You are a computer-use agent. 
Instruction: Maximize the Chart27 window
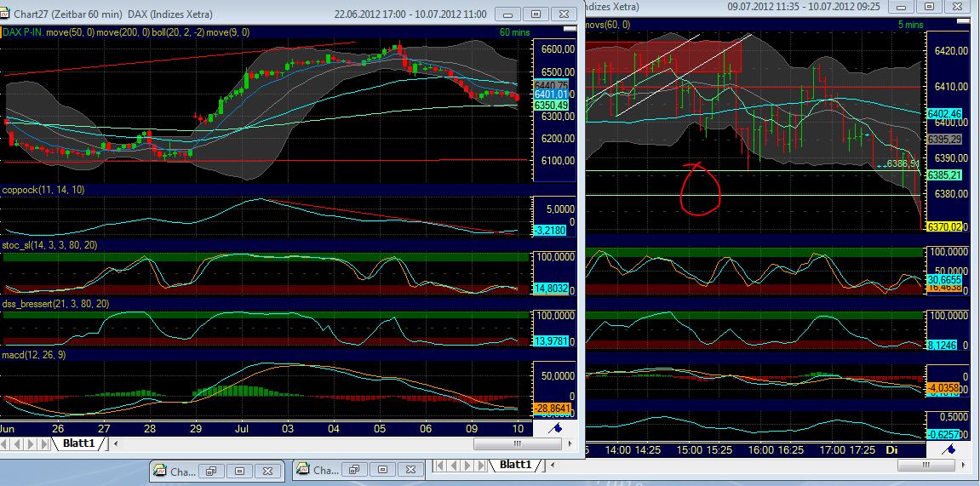[536, 14]
